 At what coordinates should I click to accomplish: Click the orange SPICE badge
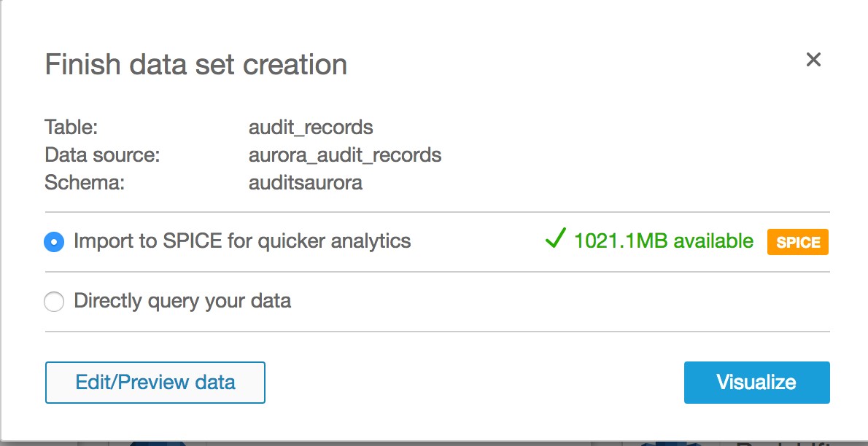[x=798, y=242]
